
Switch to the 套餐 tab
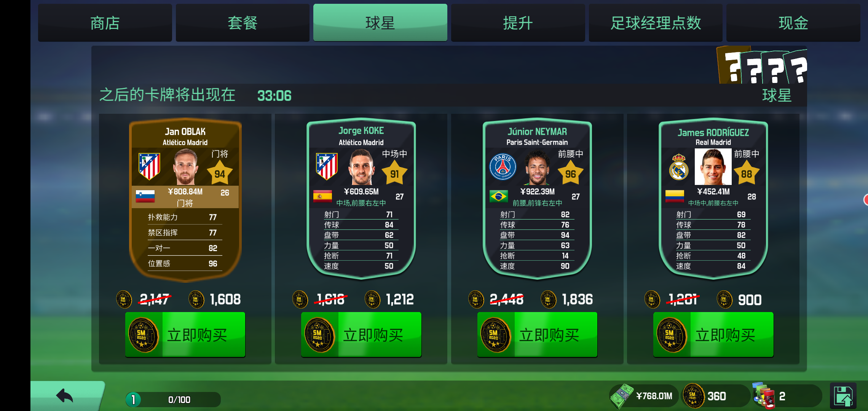(243, 23)
